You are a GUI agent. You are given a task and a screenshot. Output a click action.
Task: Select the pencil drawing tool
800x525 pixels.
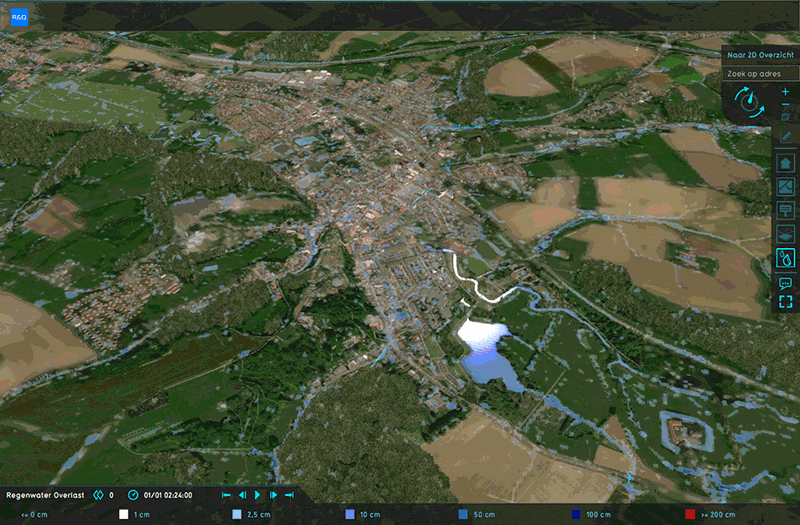pyautogui.click(x=785, y=137)
